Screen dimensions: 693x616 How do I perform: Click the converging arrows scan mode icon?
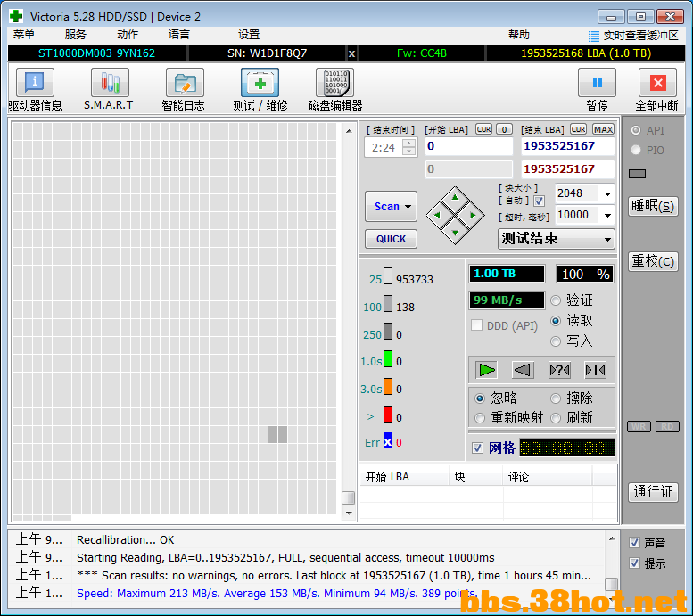pyautogui.click(x=595, y=370)
